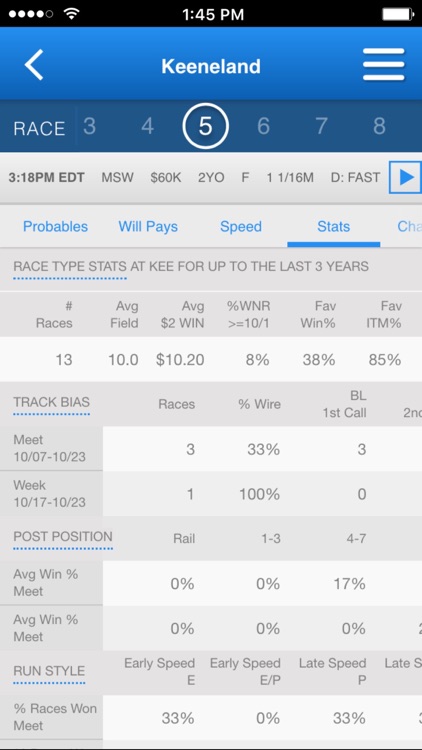This screenshot has height=750, width=422.
Task: Switch to the Will Pays tab
Action: (148, 226)
